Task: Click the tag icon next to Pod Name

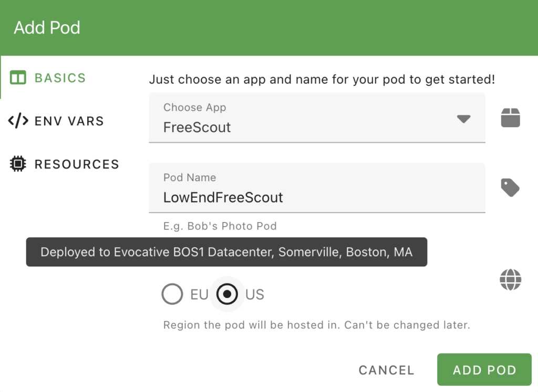Action: (510, 188)
